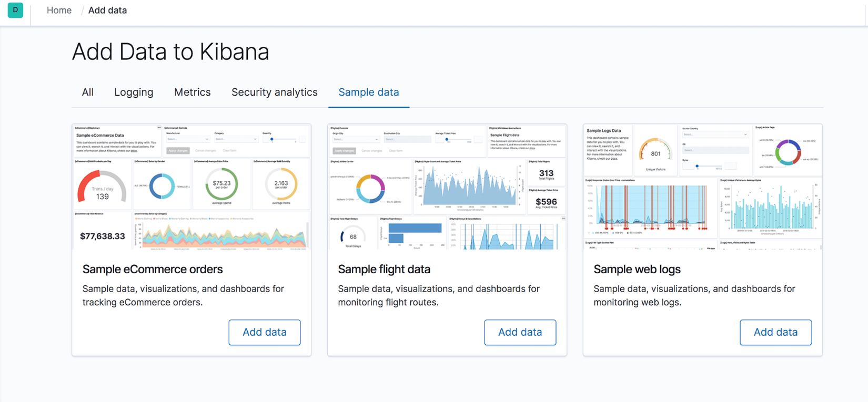Go to Home breadcrumb link
The width and height of the screenshot is (868, 402).
(59, 11)
